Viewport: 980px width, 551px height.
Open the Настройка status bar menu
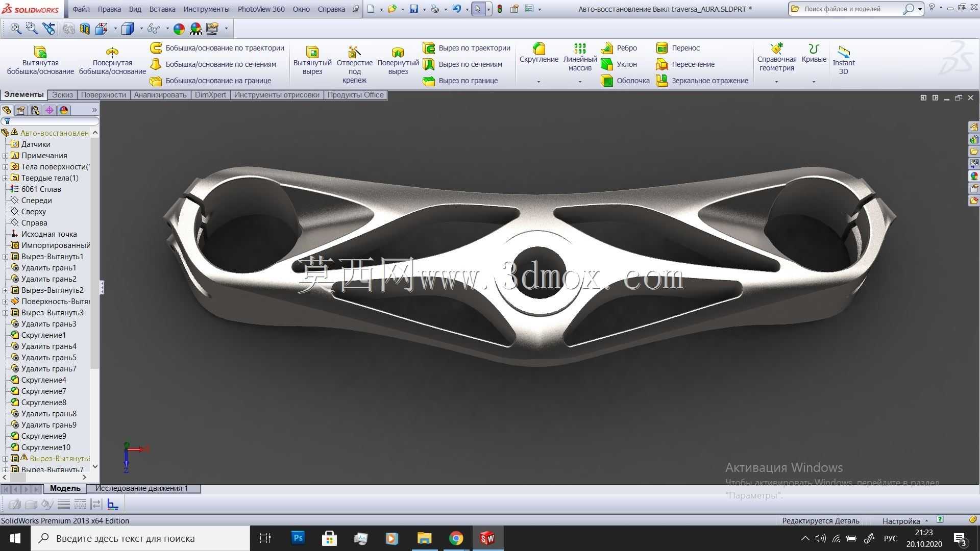click(x=904, y=521)
